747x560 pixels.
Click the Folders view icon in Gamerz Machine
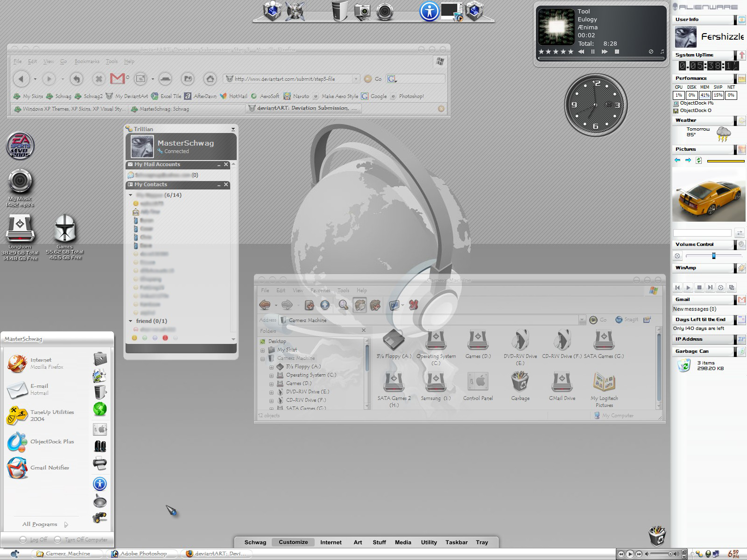coord(359,305)
